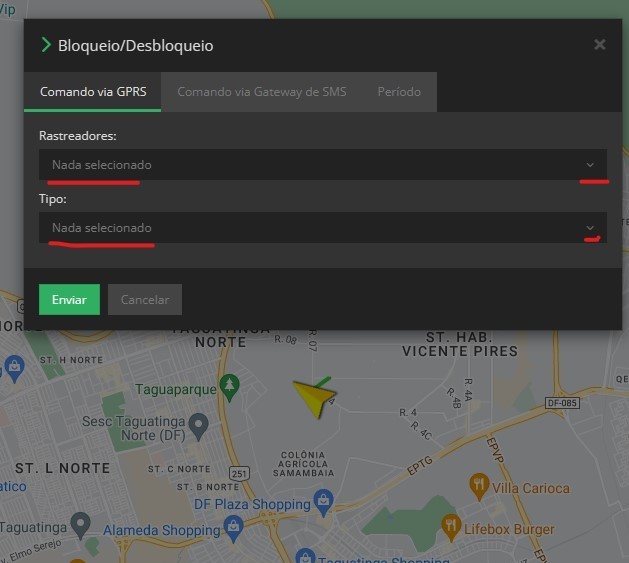Image resolution: width=629 pixels, height=563 pixels.
Task: Open the Rastreadores dropdown
Action: pyautogui.click(x=322, y=165)
